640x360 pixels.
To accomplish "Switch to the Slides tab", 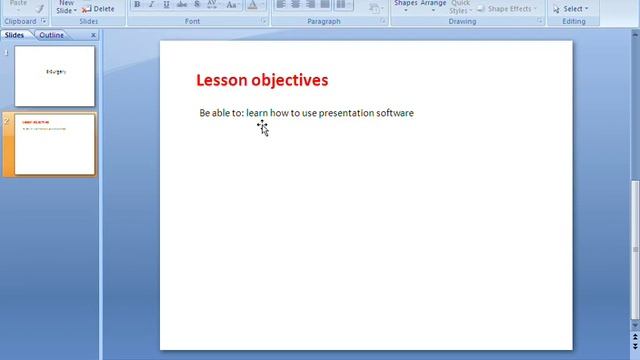I will tap(14, 35).
